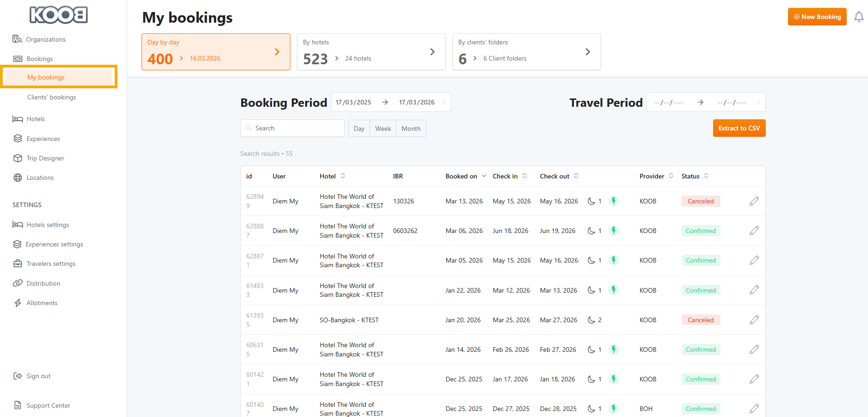
Task: Open Clients' bookings submenu item
Action: pos(51,97)
